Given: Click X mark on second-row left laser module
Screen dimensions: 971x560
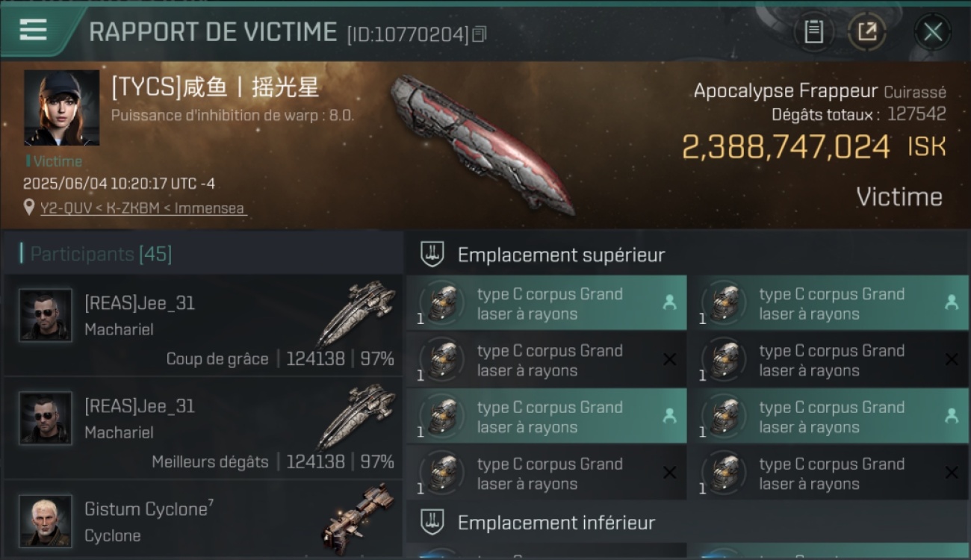Looking at the screenshot, I should pos(669,360).
